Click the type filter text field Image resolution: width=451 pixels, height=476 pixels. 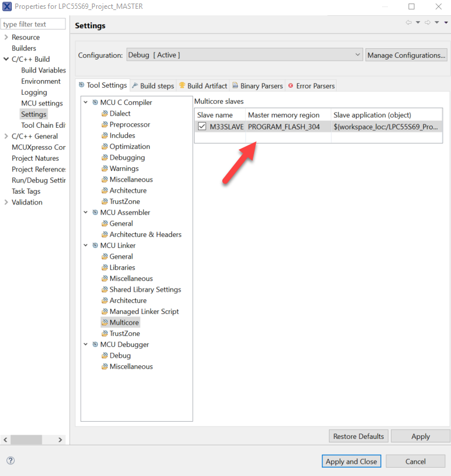33,24
